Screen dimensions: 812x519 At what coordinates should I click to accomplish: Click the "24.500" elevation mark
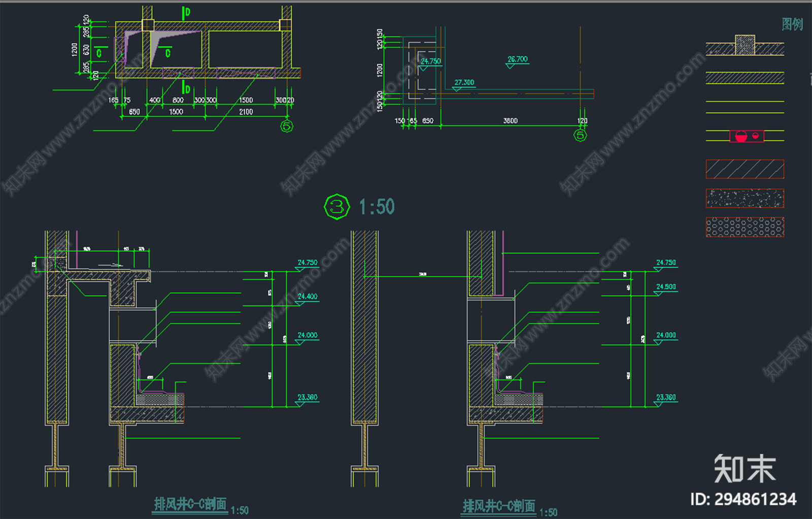(x=666, y=286)
